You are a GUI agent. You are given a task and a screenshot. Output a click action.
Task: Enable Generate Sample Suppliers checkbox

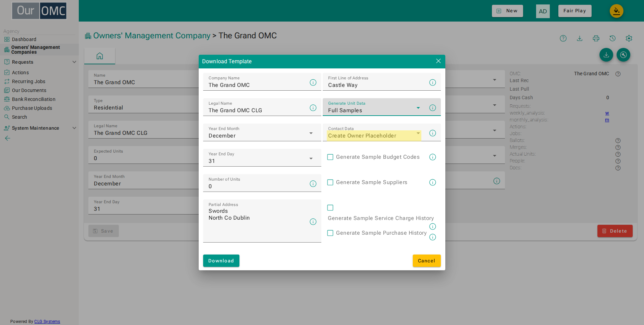tap(330, 182)
